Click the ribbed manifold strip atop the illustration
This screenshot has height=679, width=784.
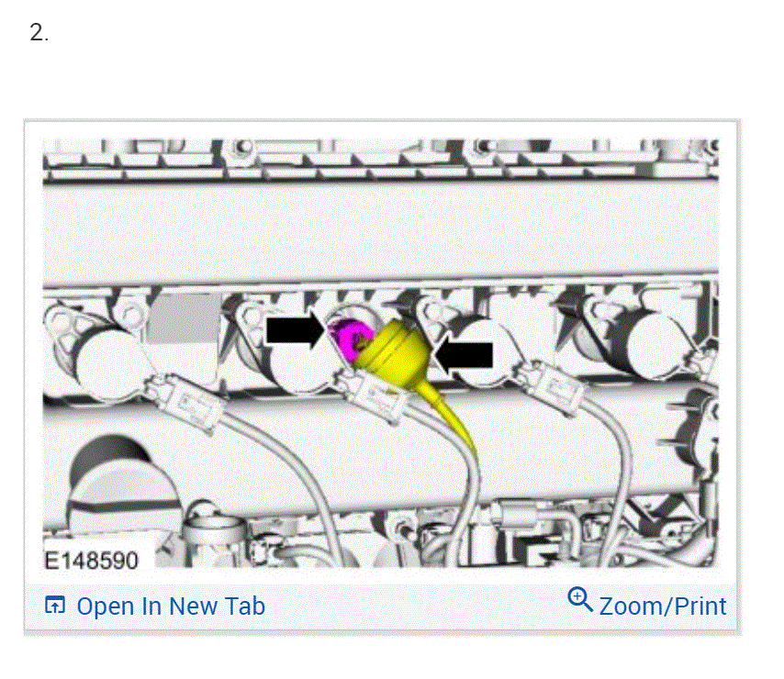381,160
